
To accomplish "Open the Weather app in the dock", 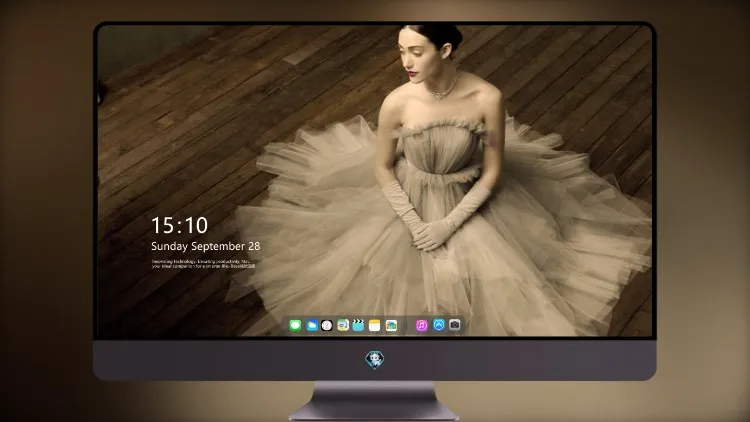I will click(311, 326).
